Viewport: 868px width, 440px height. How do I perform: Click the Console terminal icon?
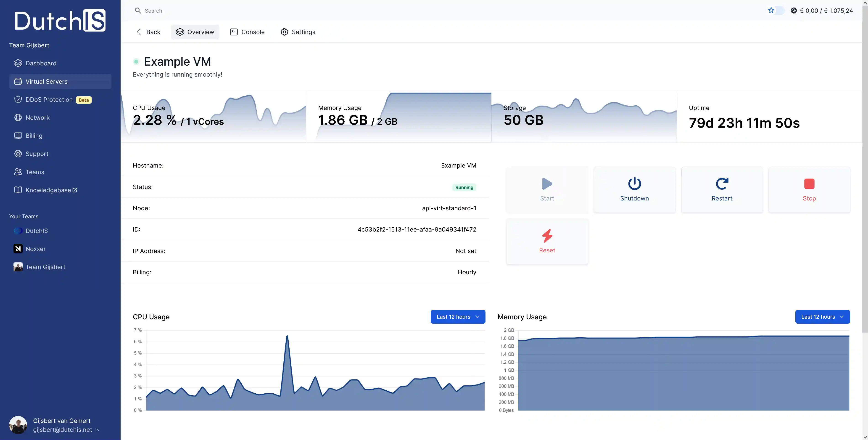click(234, 32)
